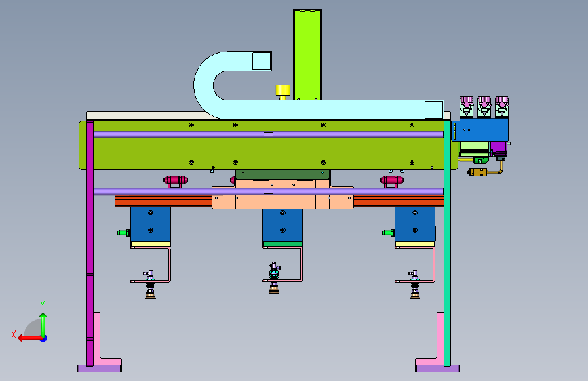Pick the beige top plate strip

click(146, 115)
